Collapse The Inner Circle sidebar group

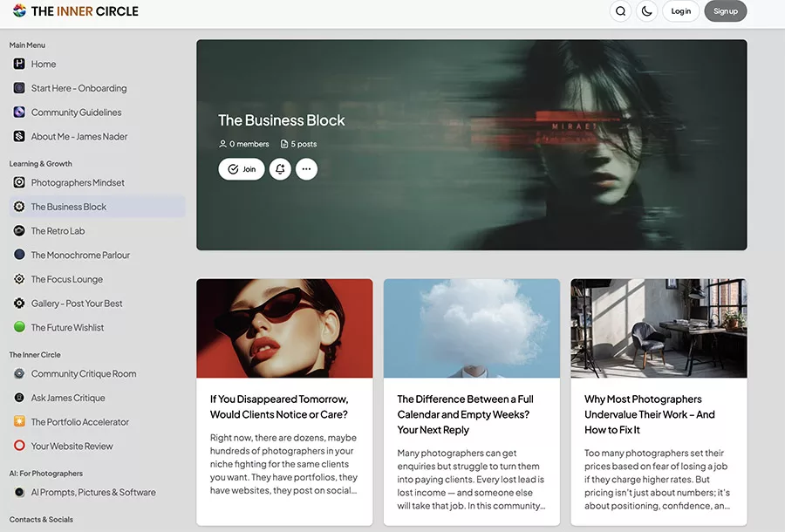pos(35,355)
